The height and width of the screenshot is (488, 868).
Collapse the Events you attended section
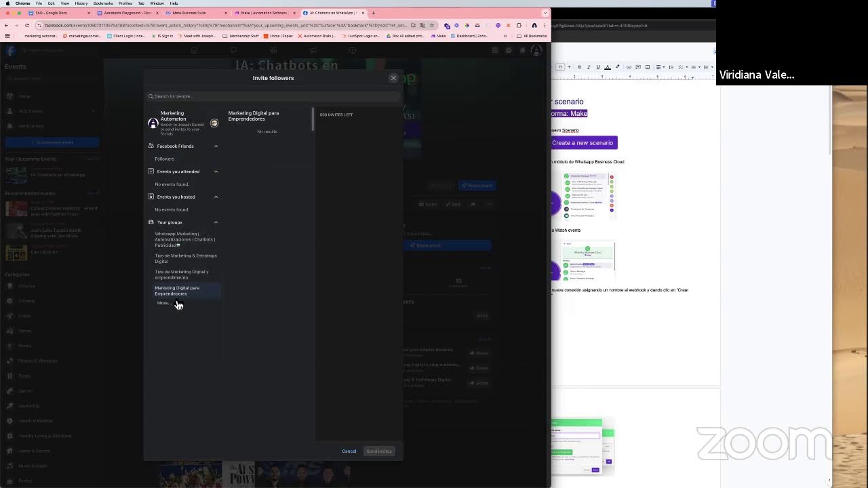click(216, 171)
